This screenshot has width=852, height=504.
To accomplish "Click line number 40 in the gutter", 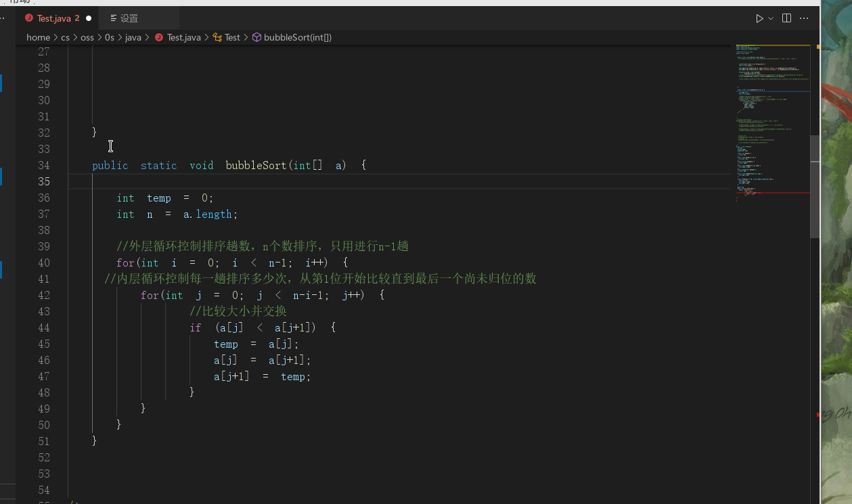I will click(x=43, y=262).
